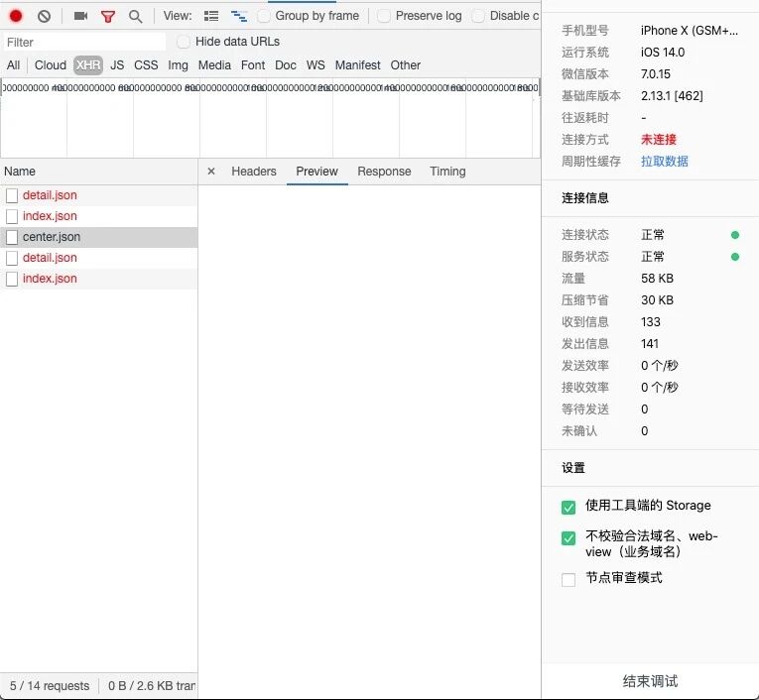
Task: Uncheck 使用工具端的 Storage option
Action: click(x=569, y=507)
